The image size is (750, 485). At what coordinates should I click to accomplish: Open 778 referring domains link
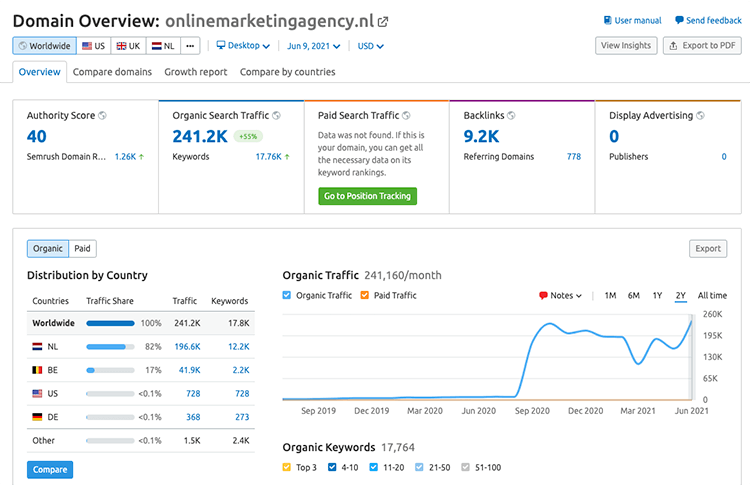click(574, 156)
